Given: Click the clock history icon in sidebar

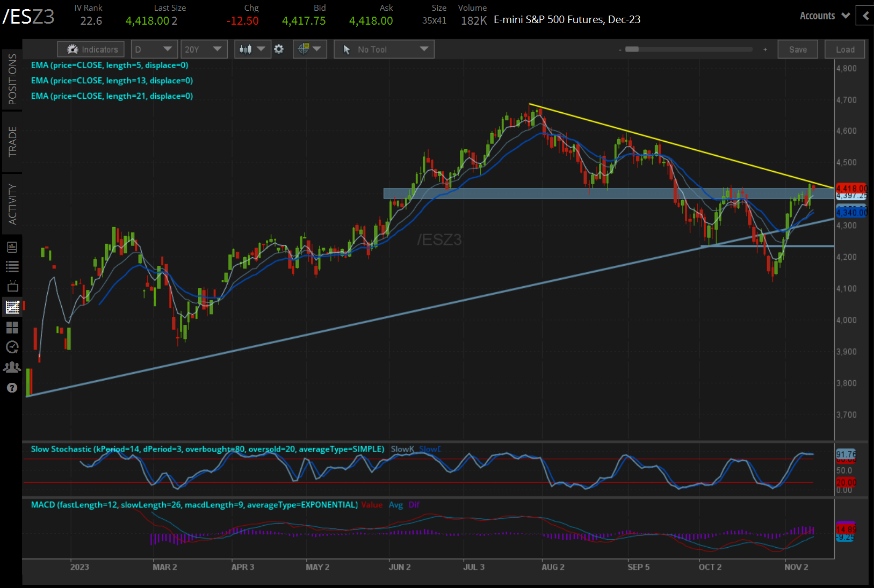Looking at the screenshot, I should coord(12,347).
